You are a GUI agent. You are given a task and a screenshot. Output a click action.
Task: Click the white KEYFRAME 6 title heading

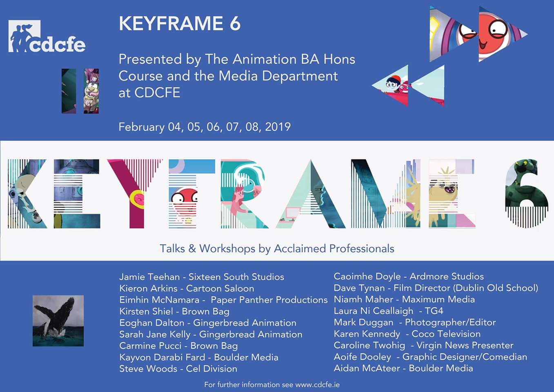pos(180,24)
